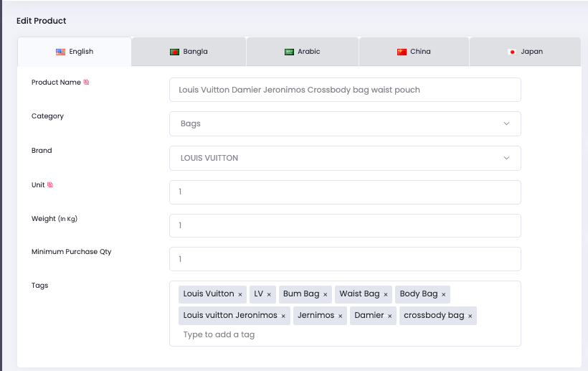Open the Category dropdown showing Bags

tap(345, 124)
